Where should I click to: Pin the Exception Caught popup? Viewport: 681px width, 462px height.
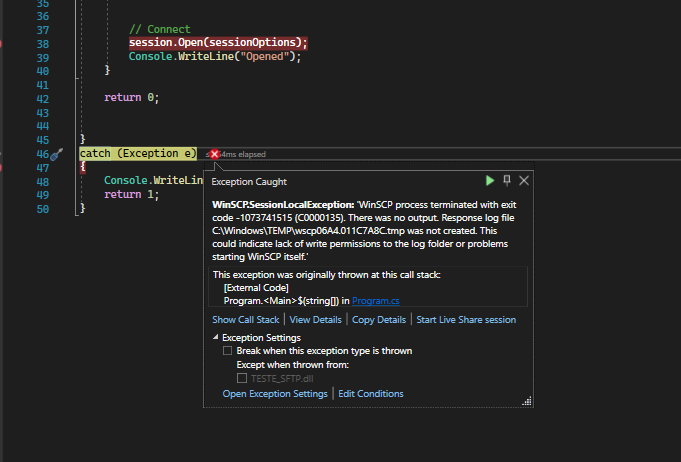pyautogui.click(x=507, y=181)
